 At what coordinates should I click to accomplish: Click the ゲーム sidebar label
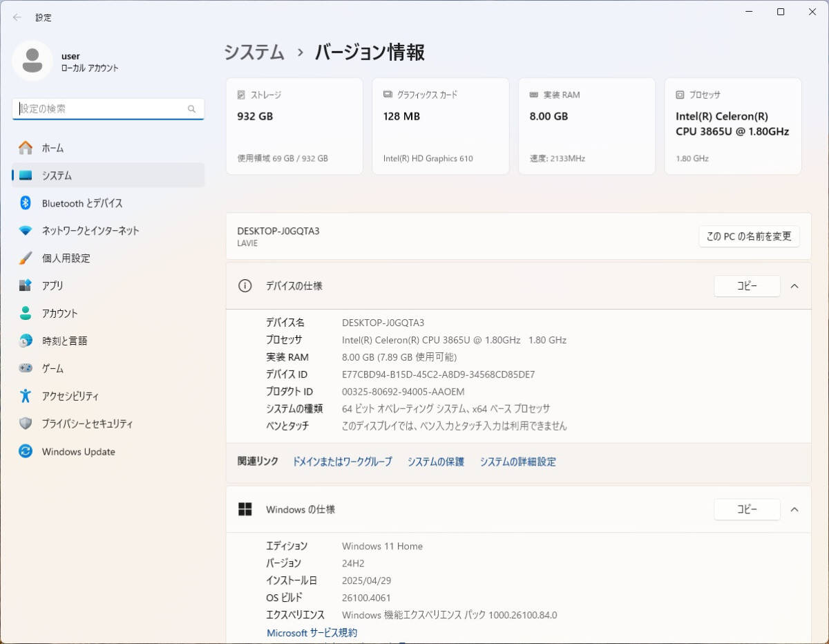pyautogui.click(x=53, y=368)
